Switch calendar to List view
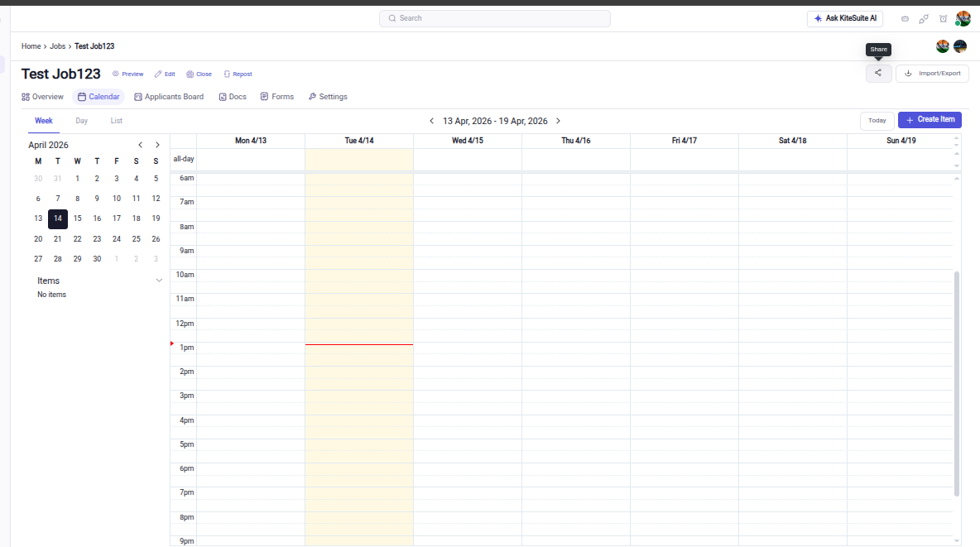The image size is (980, 547). pyautogui.click(x=116, y=121)
